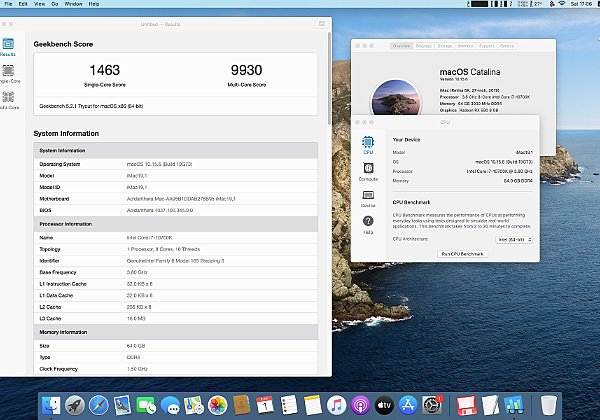Click the share icon in Results window
Screen dimensions: 600x420
(x=319, y=22)
